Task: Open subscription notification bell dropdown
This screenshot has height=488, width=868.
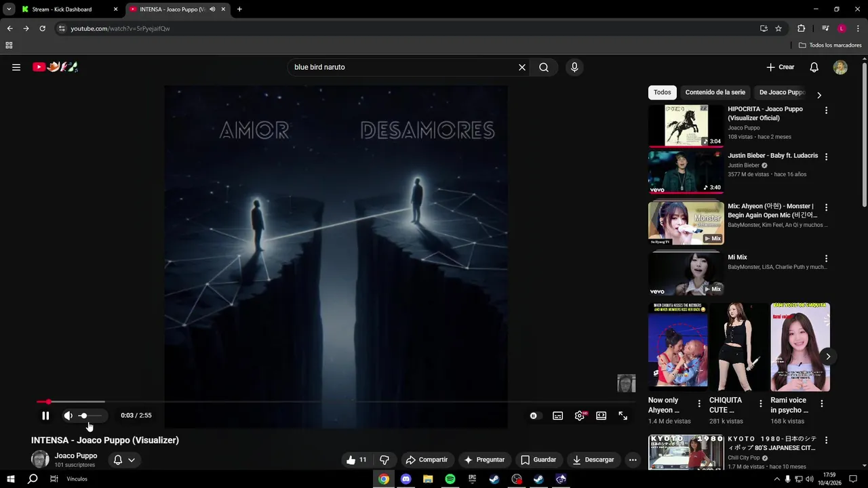Action: pos(124,460)
